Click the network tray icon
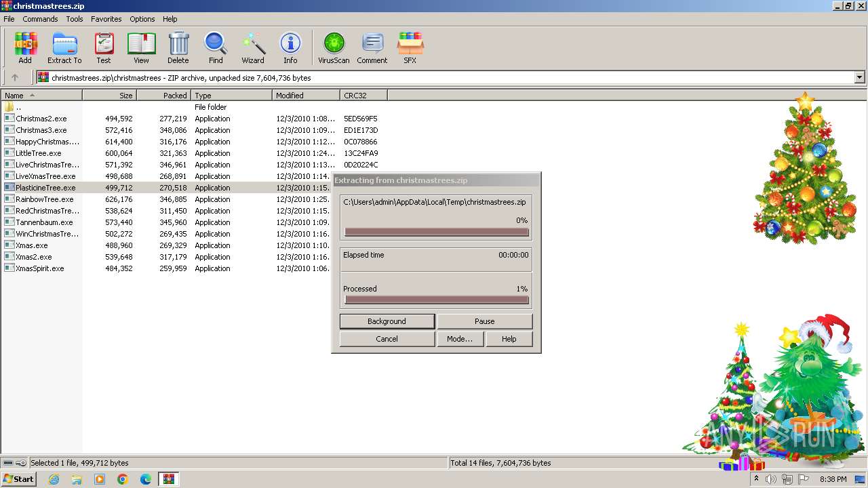The height and width of the screenshot is (488, 868). pos(787,479)
